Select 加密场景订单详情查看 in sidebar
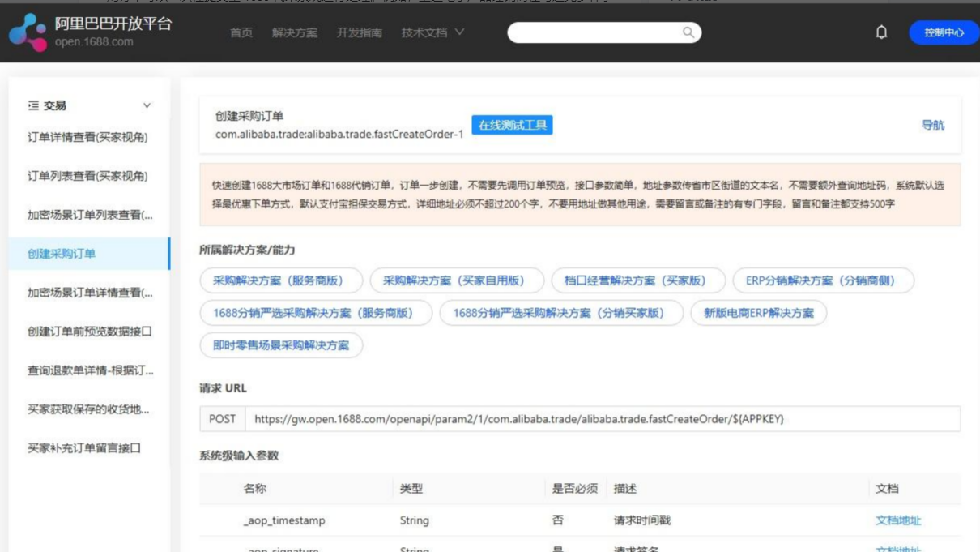This screenshot has width=980, height=552. (x=90, y=293)
